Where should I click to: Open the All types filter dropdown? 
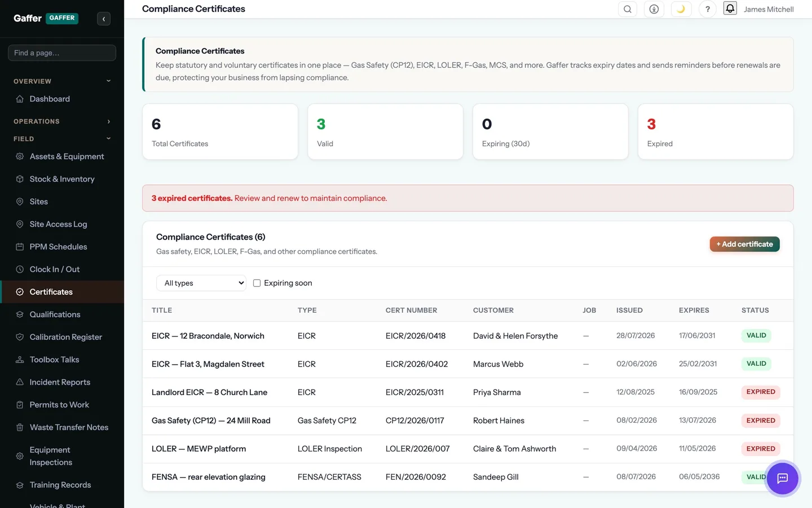point(201,283)
